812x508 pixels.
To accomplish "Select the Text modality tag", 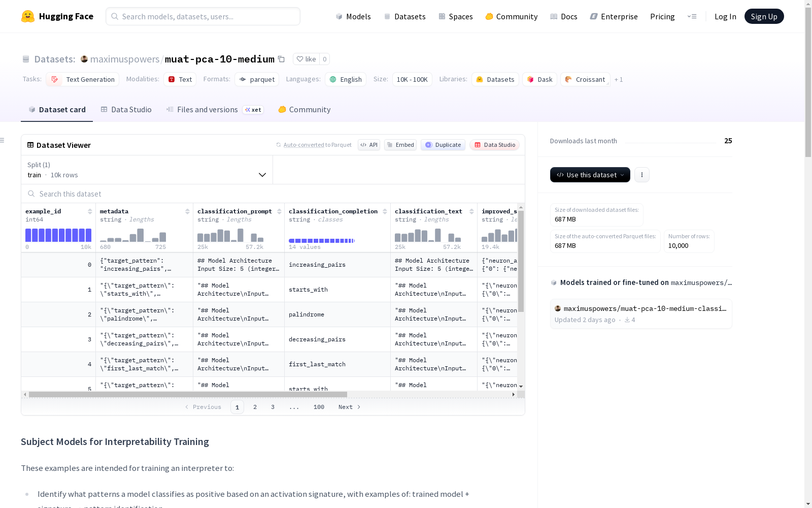I will tap(180, 79).
